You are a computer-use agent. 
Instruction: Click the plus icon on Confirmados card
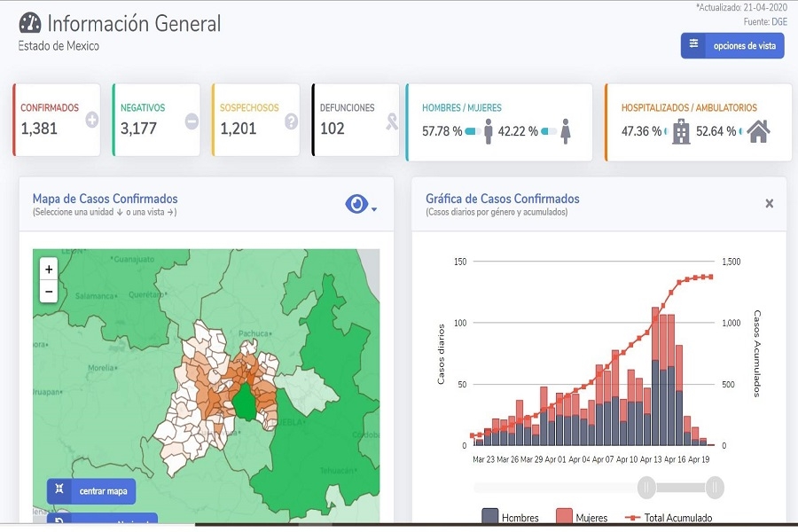pyautogui.click(x=91, y=121)
